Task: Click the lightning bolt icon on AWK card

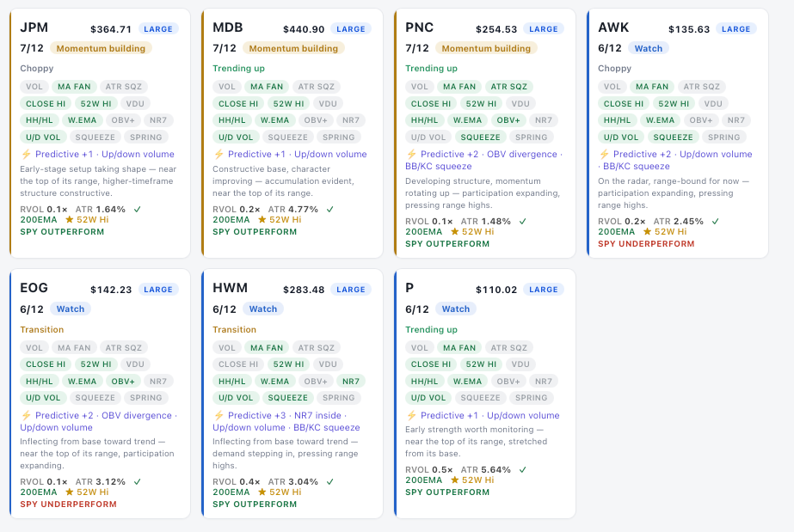Action: (x=604, y=154)
